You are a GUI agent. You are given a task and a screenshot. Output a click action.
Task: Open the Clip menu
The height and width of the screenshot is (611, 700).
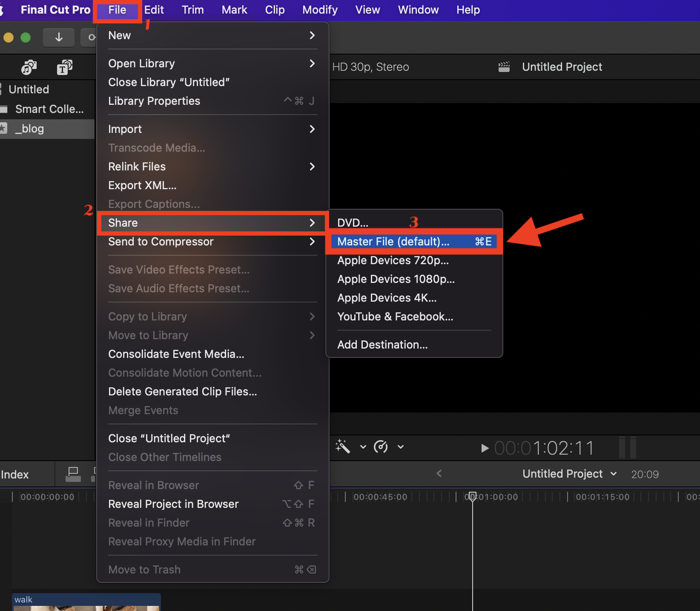point(275,10)
